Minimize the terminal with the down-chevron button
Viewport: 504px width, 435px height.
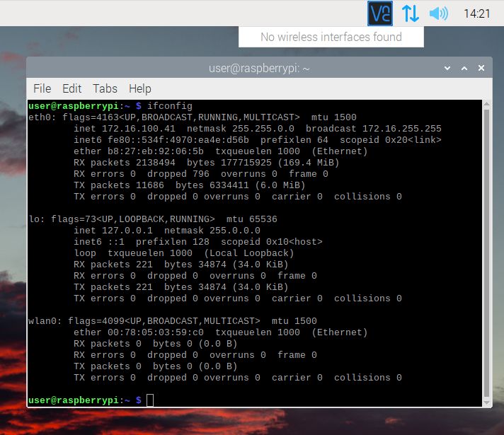click(x=447, y=68)
